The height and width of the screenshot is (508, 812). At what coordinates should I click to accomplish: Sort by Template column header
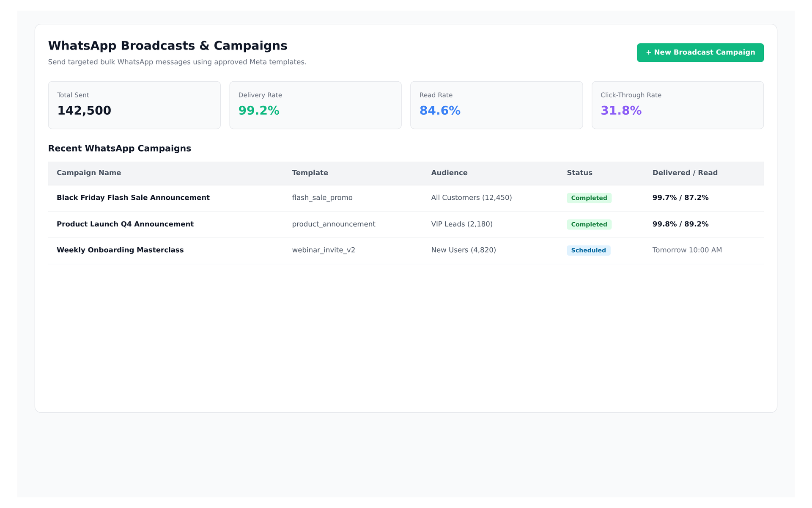tap(310, 173)
